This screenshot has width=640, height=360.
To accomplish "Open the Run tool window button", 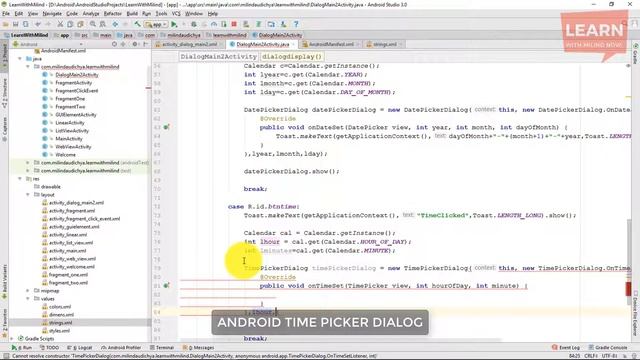I will tap(22, 348).
